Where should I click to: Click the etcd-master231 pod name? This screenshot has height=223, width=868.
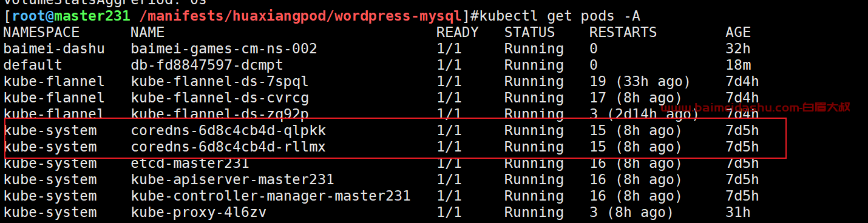point(190,164)
